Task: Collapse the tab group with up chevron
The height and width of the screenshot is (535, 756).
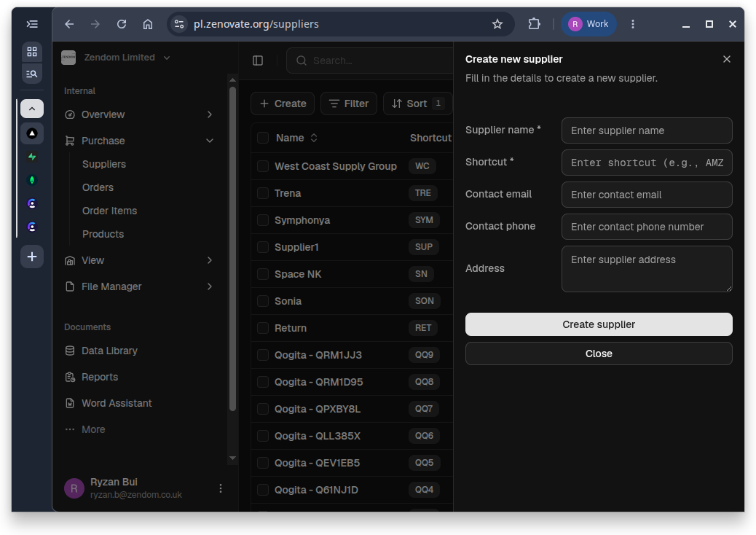Action: tap(32, 109)
